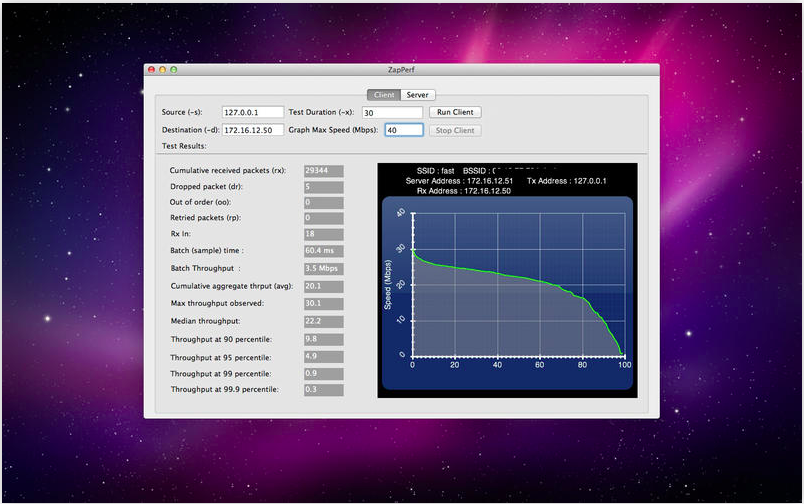
Task: Click the Stop Client button
Action: [455, 130]
